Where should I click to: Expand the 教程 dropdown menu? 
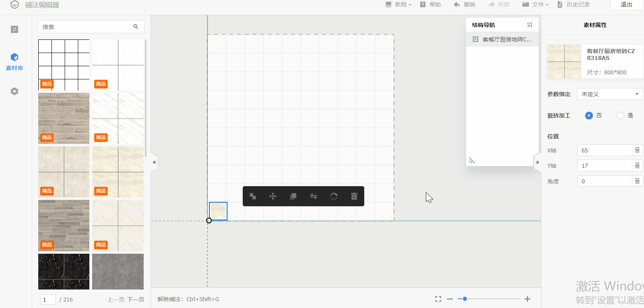(x=398, y=5)
